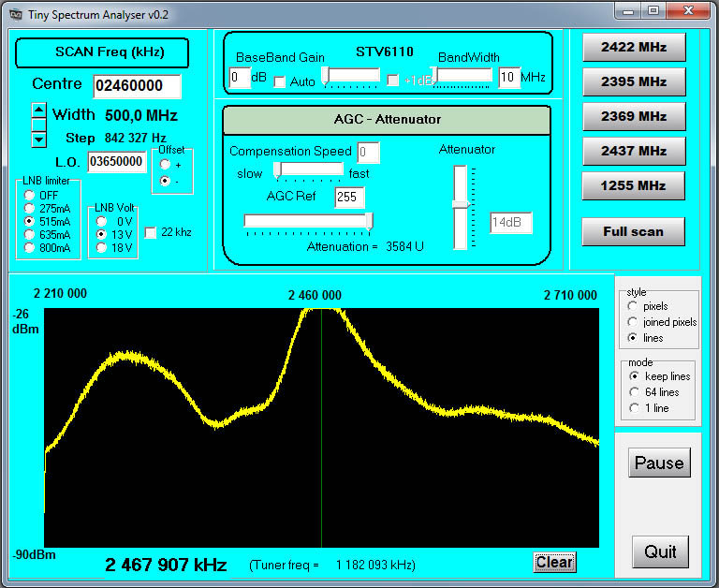The height and width of the screenshot is (588, 719).
Task: Click the Tiny Spectrum Analyser title bar icon
Action: click(16, 15)
